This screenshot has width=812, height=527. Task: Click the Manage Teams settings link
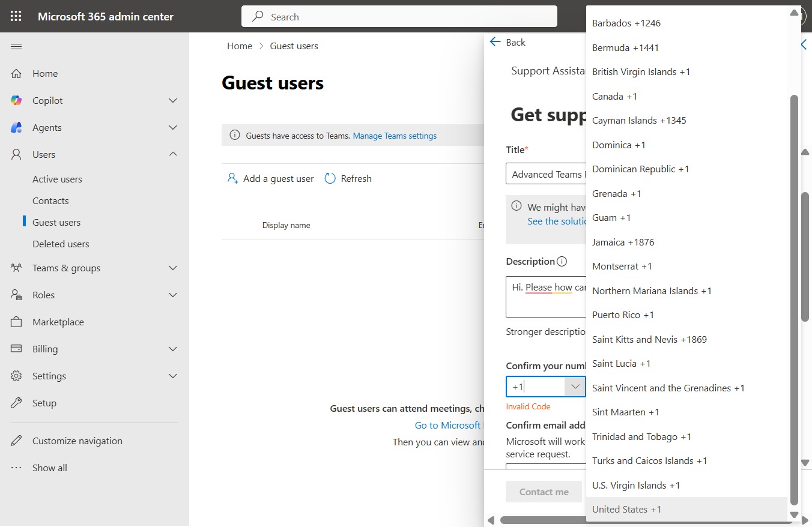point(395,136)
